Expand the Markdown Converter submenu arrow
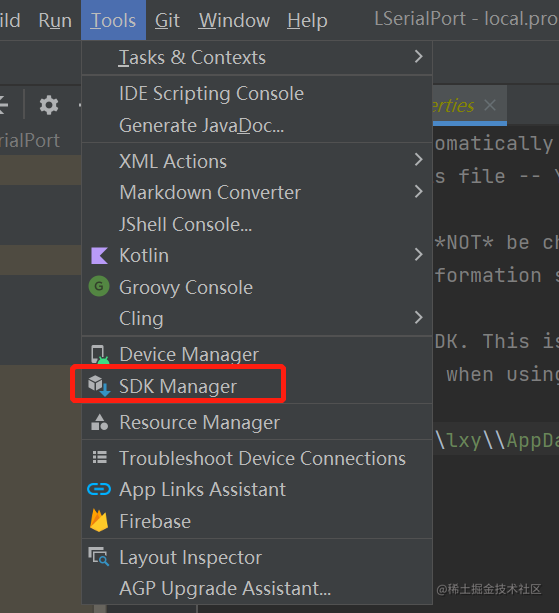559x613 pixels. point(418,192)
